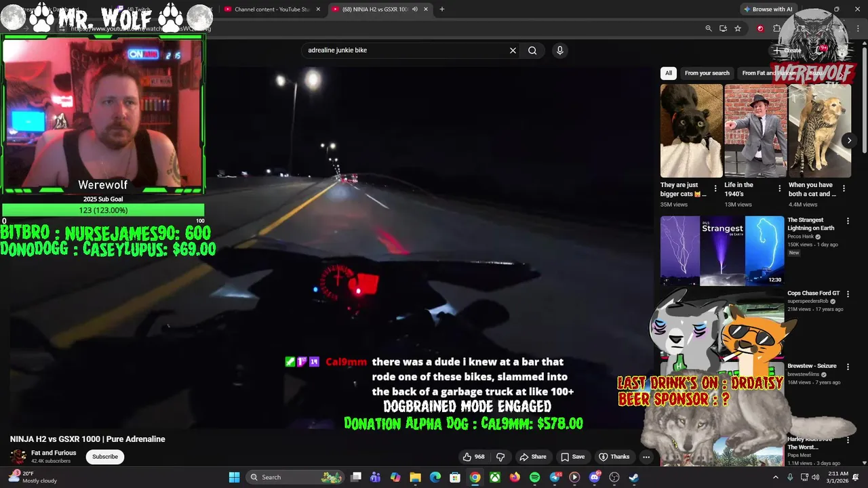Subscribe to Fat and Furious channel
868x488 pixels.
(x=105, y=457)
